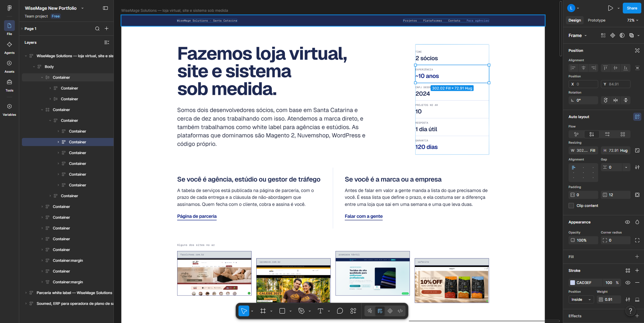This screenshot has height=323, width=644.
Task: Toggle Auto layout button
Action: tap(637, 117)
